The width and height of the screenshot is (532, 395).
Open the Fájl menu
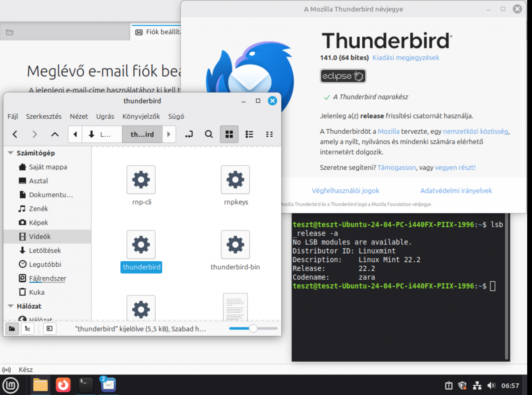[x=13, y=116]
